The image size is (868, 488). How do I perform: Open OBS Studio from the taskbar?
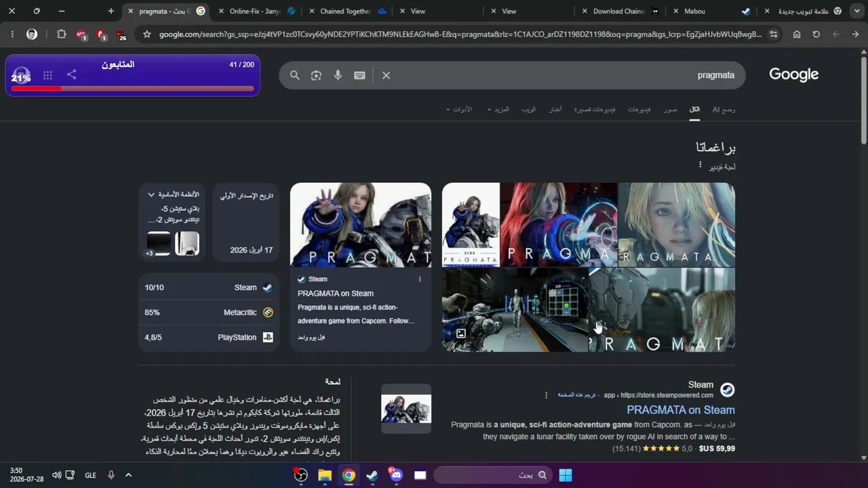tap(301, 475)
